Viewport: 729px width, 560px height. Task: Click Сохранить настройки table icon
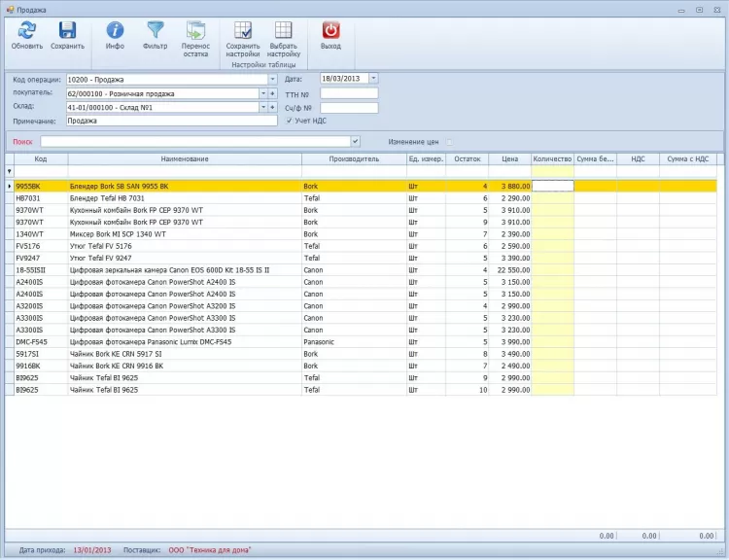point(242,30)
